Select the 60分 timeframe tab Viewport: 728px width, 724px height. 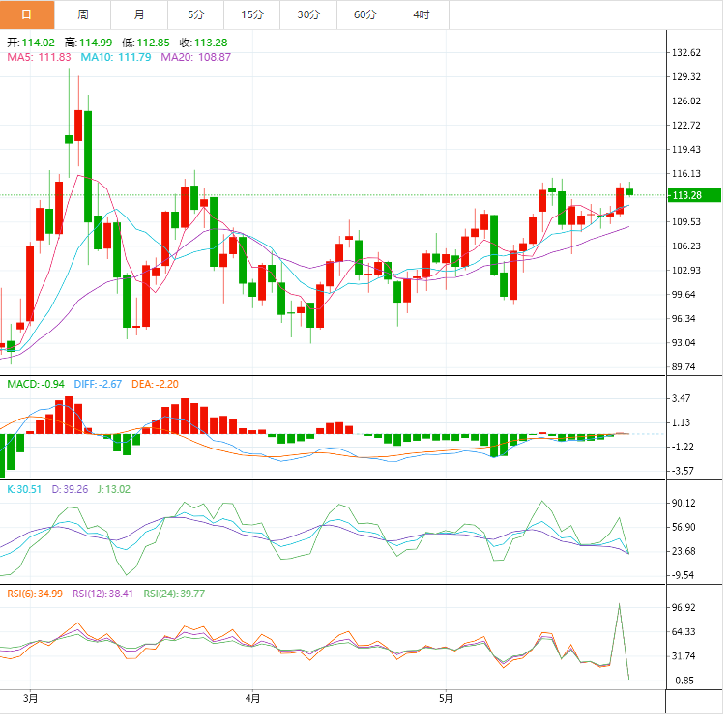(364, 14)
